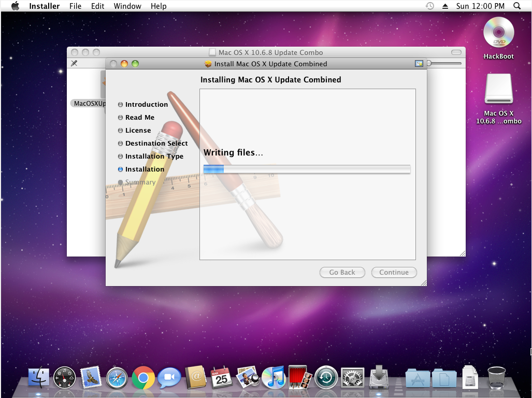Click the Installer drive icon in Dock
Viewport: 532px width, 398px height.
379,377
